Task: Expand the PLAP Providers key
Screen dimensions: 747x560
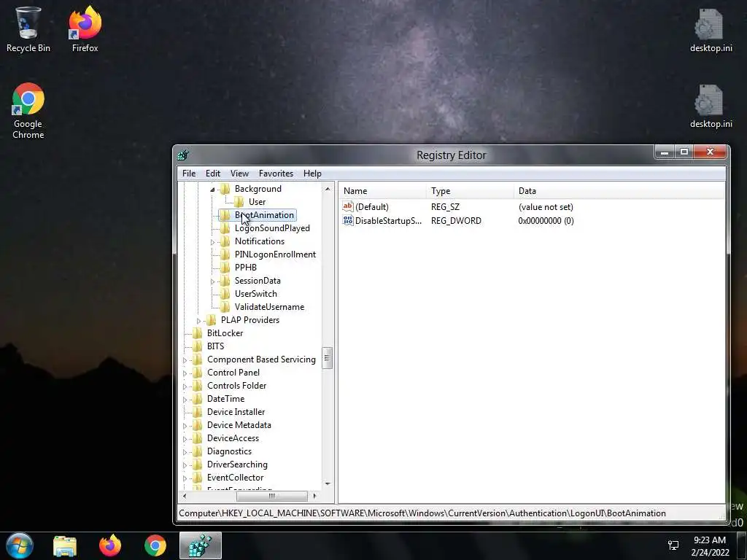Action: 198,321
